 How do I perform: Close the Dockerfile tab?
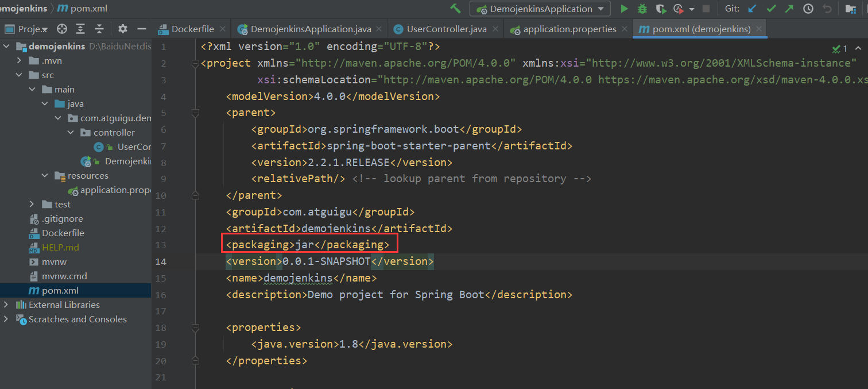(x=224, y=29)
